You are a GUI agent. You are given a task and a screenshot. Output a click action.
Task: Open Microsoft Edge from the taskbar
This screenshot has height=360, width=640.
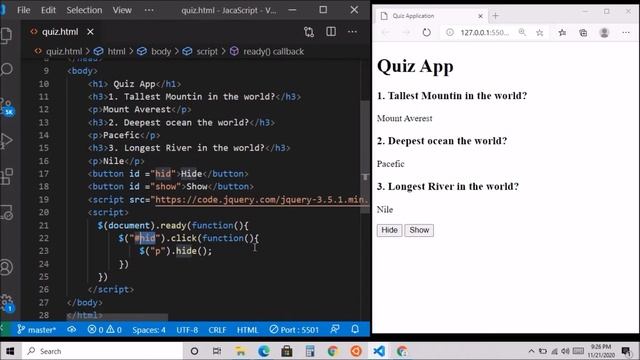tap(263, 351)
